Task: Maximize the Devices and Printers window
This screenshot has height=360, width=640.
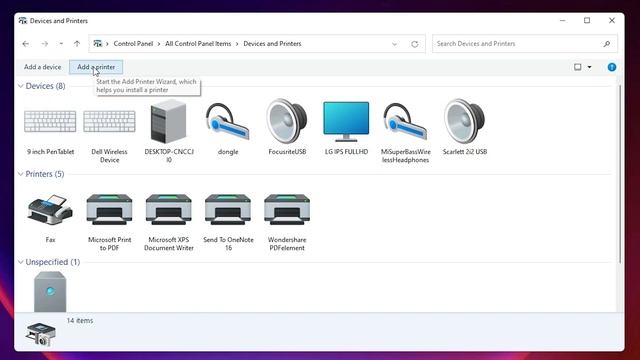Action: click(x=587, y=20)
